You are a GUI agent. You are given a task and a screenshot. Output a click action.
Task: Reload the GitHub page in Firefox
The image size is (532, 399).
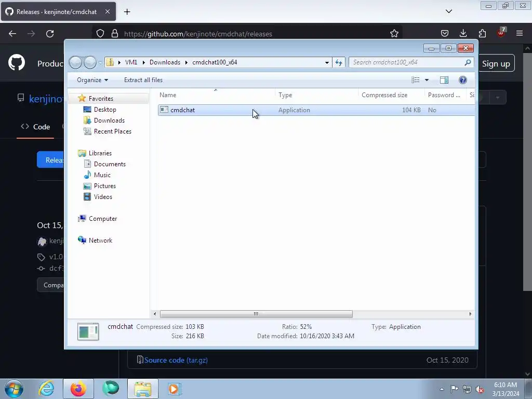(50, 34)
